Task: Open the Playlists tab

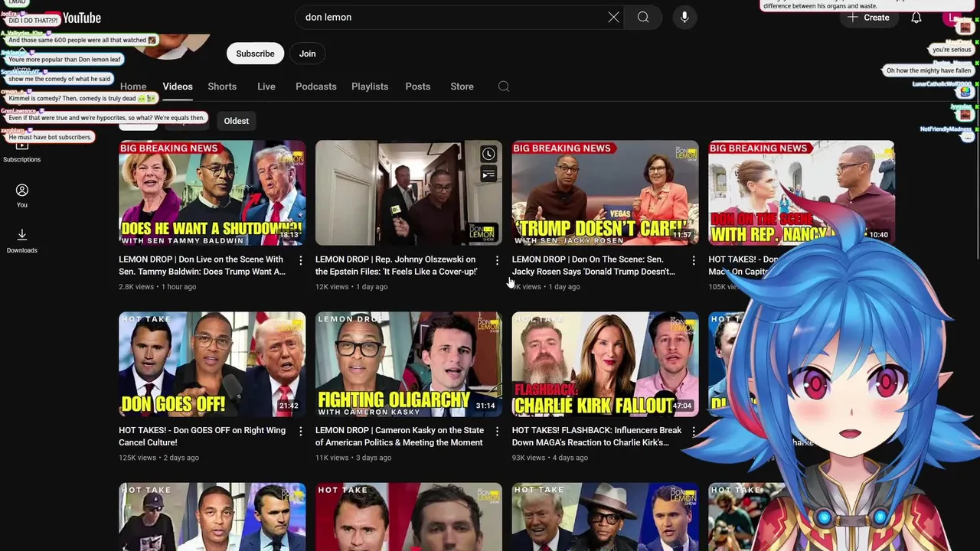Action: pos(370,86)
